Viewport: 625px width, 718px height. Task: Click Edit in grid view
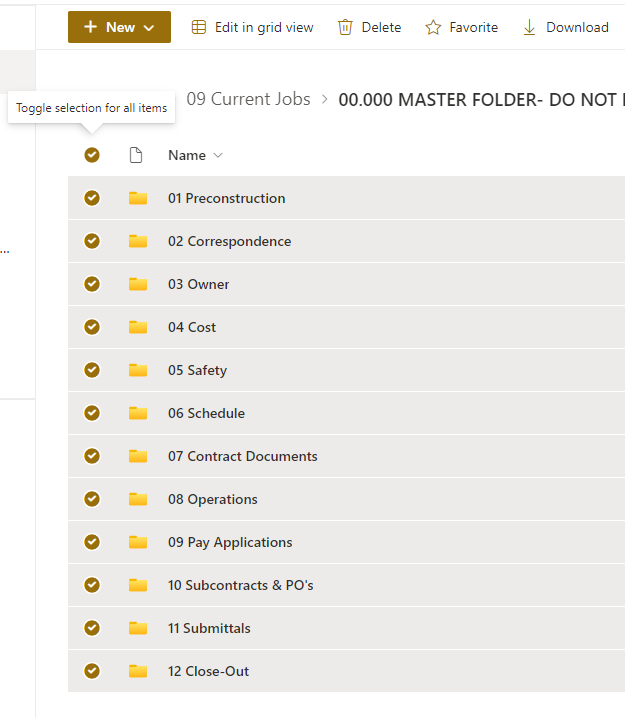coord(252,27)
